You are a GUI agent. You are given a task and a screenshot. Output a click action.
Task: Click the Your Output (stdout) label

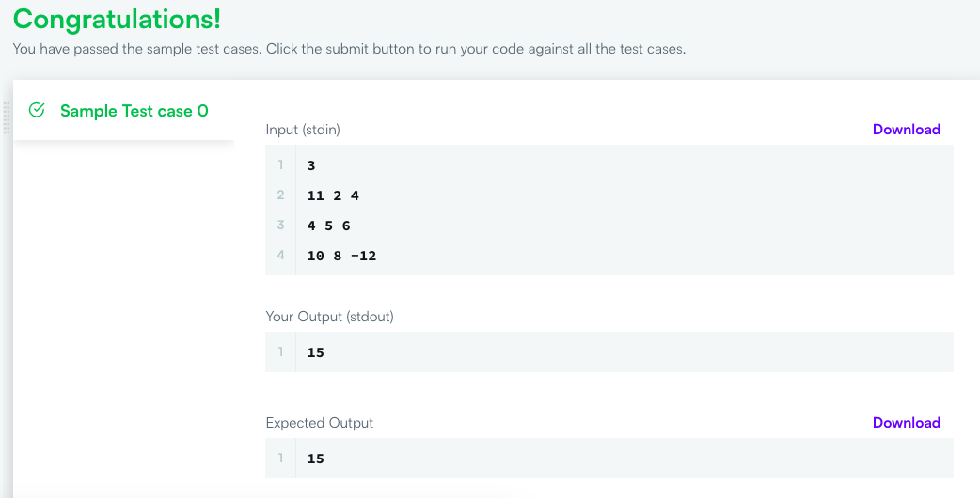(x=330, y=317)
